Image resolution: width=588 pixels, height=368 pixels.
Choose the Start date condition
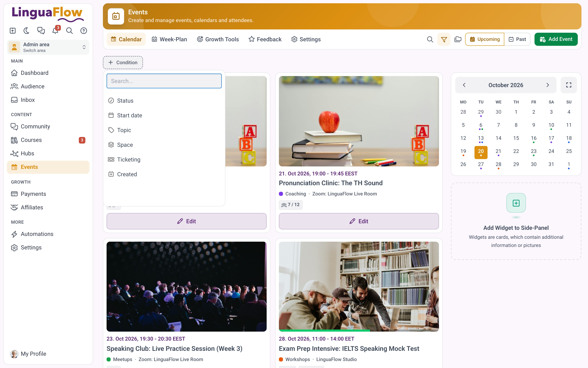164,115
